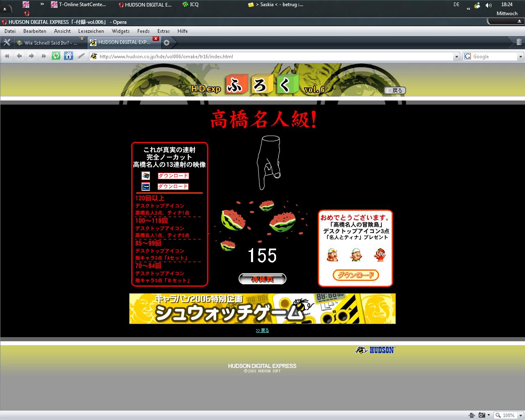Open the closed tabs trash icon
This screenshot has width=525, height=420.
click(519, 42)
